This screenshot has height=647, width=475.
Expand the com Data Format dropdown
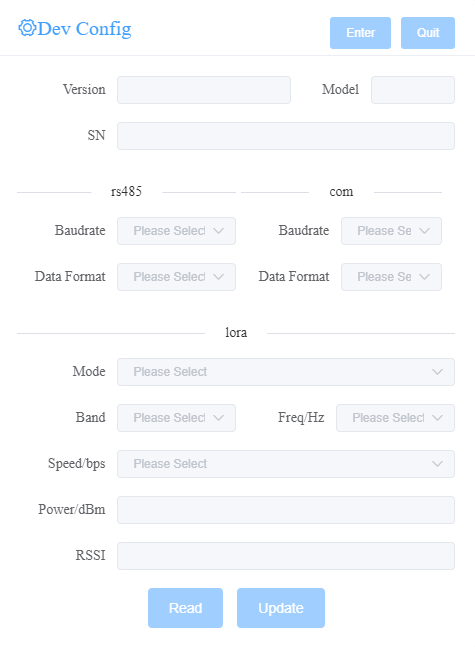tap(391, 277)
